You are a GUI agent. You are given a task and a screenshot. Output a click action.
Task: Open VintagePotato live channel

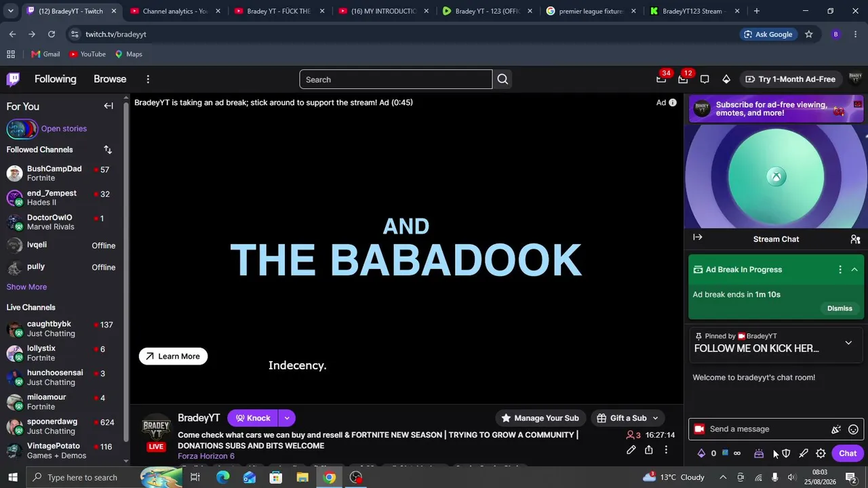point(62,451)
